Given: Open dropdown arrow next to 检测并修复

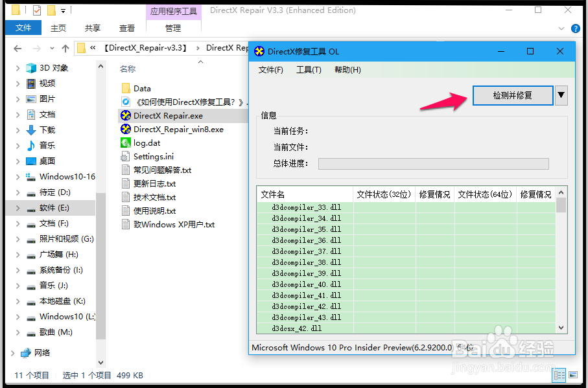Looking at the screenshot, I should click(561, 95).
